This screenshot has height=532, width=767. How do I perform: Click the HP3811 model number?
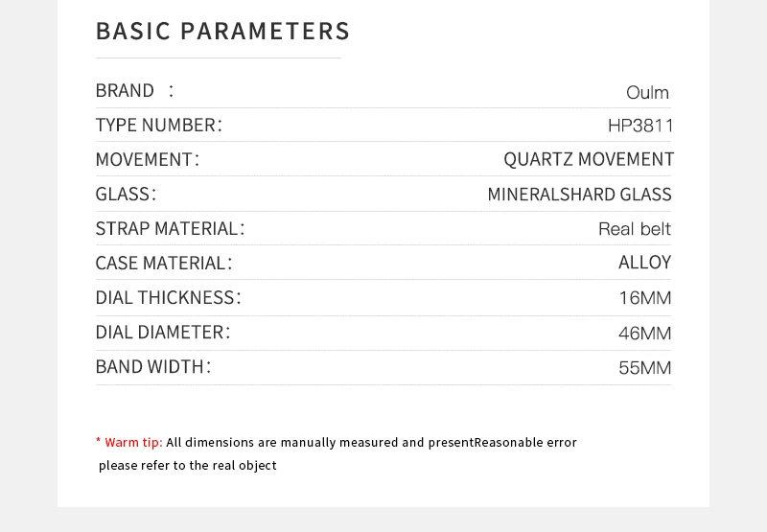(x=640, y=126)
